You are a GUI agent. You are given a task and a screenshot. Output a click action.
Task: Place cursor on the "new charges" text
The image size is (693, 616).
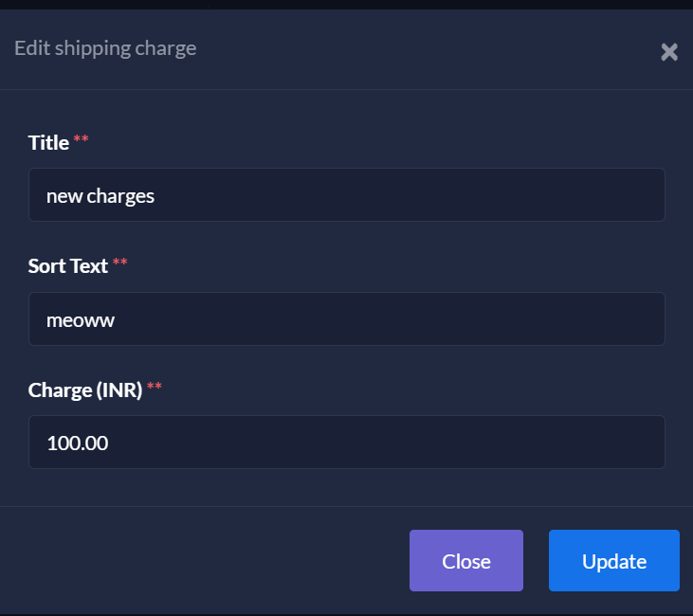pyautogui.click(x=100, y=196)
